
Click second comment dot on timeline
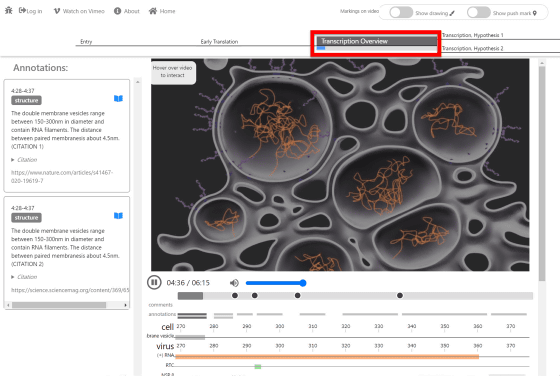coord(255,295)
